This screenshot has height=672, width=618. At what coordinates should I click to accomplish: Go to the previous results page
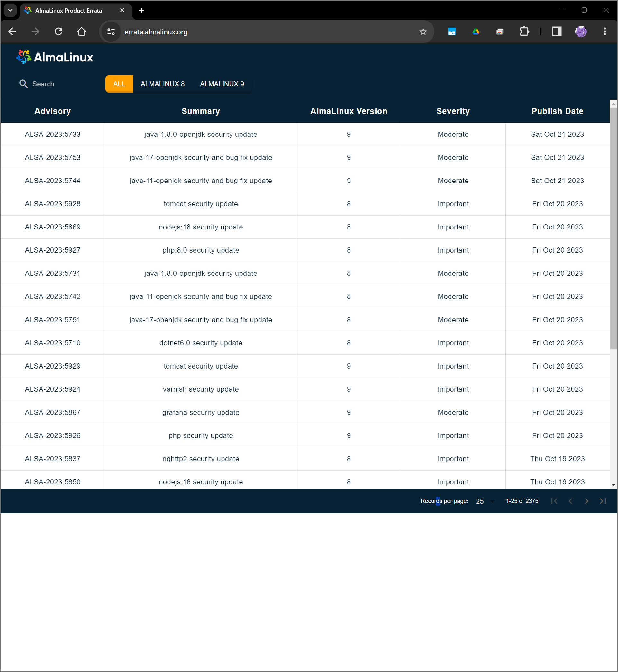pyautogui.click(x=570, y=501)
